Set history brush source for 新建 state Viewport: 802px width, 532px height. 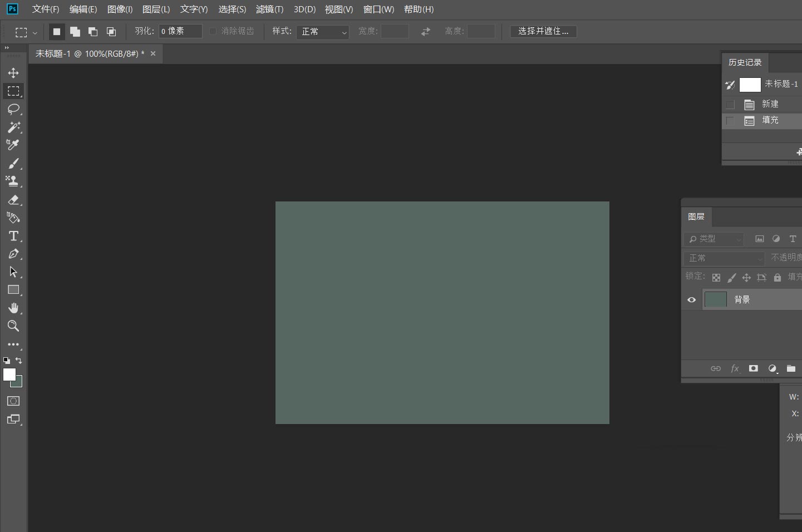(730, 105)
